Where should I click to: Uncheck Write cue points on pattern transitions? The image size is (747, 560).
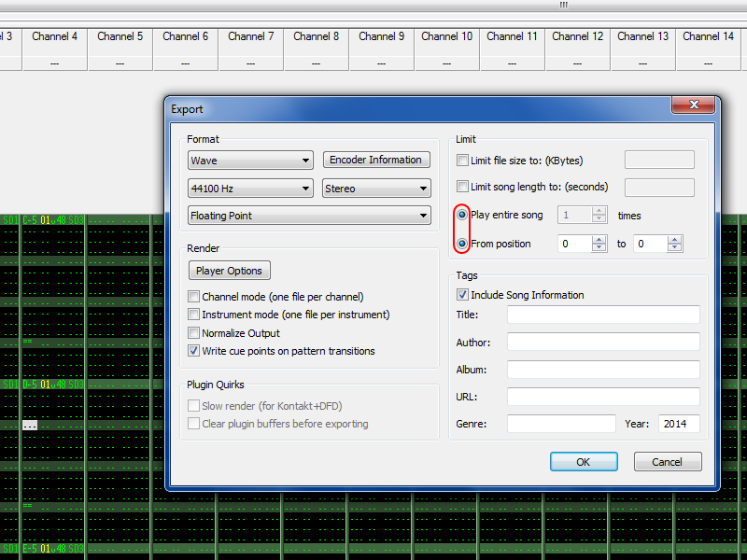point(194,351)
